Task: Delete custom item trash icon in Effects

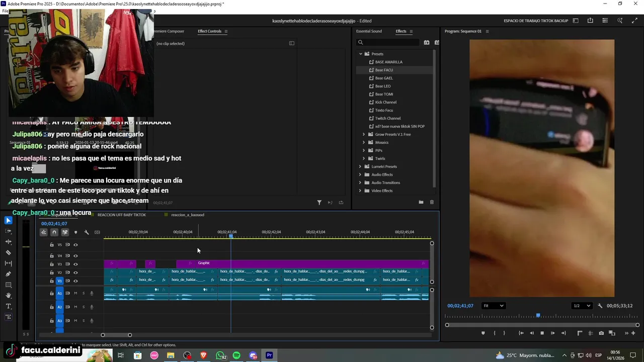Action: click(x=432, y=202)
